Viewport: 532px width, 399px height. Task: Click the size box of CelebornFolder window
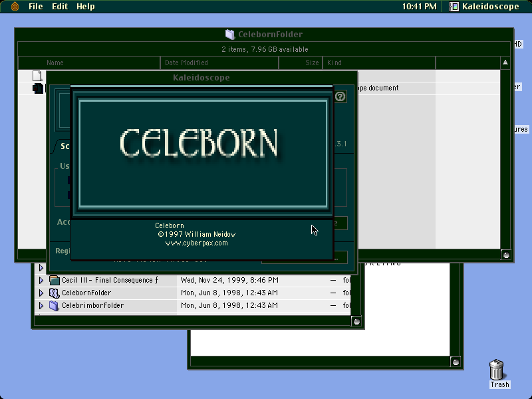(506, 255)
